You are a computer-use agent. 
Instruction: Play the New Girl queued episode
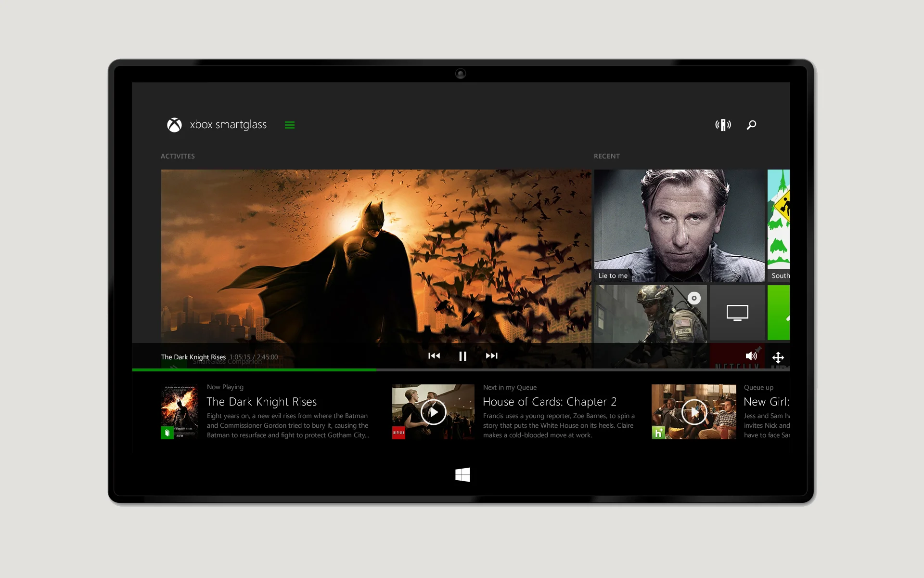pos(693,412)
